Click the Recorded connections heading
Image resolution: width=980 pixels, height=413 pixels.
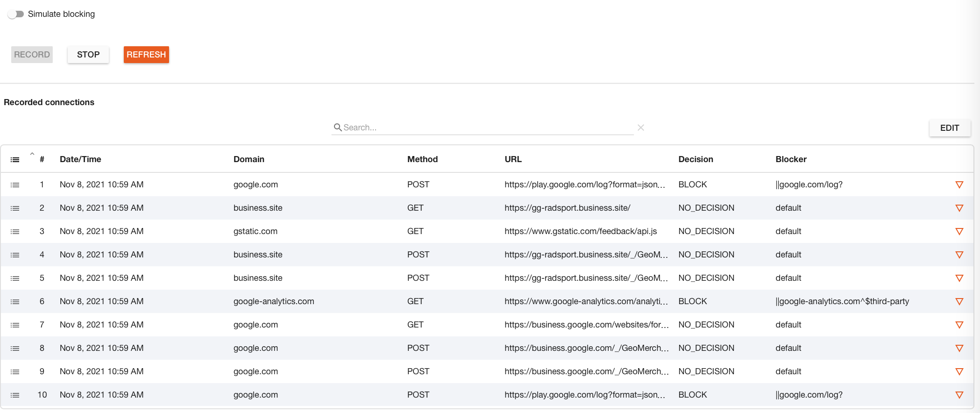click(x=49, y=102)
